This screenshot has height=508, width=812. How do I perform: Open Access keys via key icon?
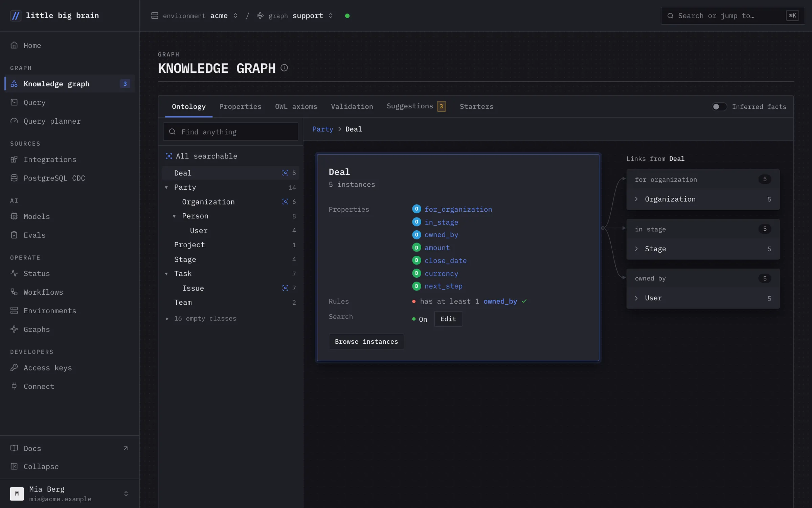[x=14, y=367]
